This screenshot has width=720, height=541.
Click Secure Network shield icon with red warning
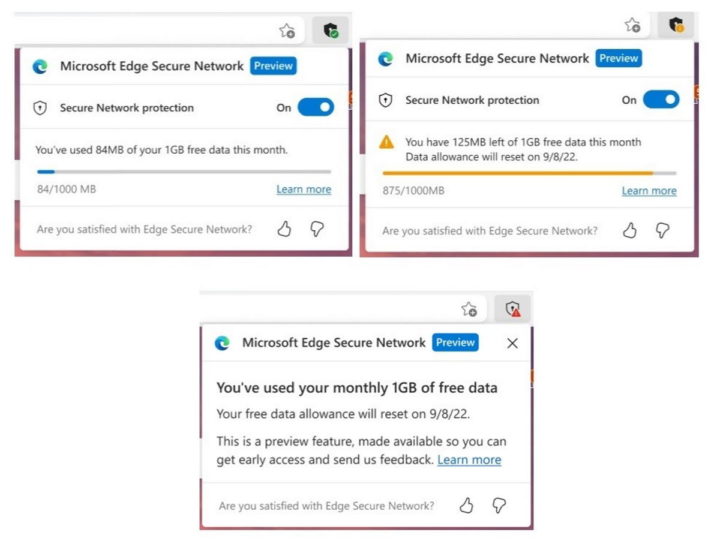pyautogui.click(x=512, y=309)
